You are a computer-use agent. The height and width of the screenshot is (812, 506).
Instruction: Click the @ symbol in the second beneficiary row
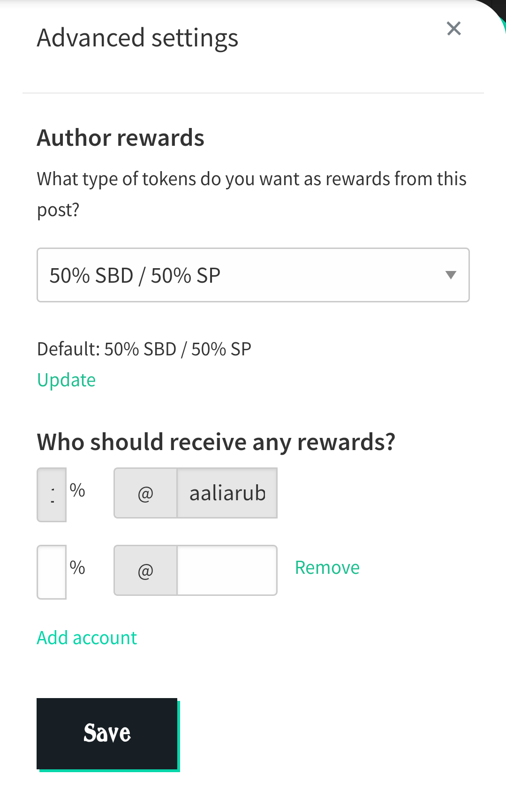point(145,571)
